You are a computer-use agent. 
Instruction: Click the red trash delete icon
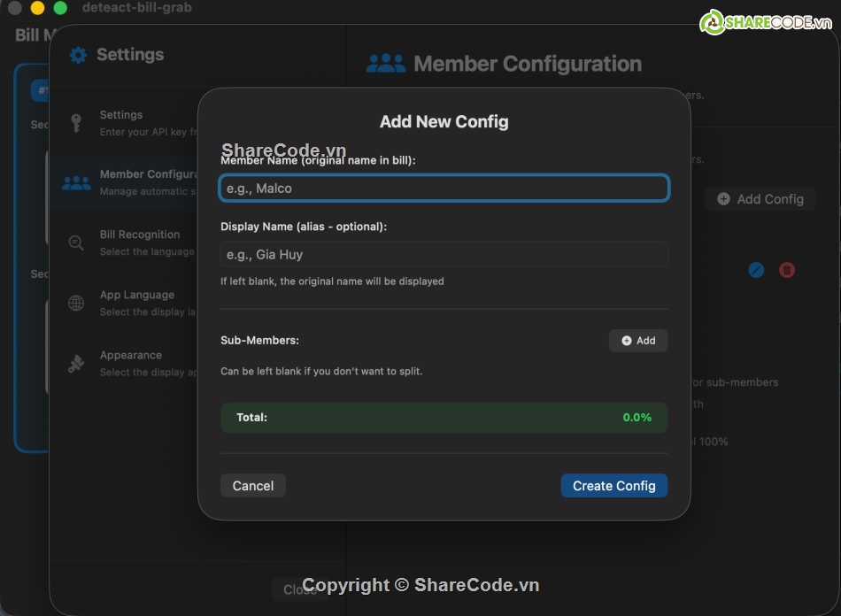tap(786, 270)
